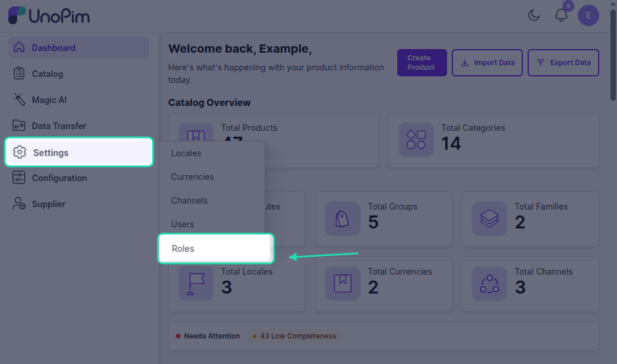
Task: Click the Total Categories count 14
Action: [x=451, y=144]
